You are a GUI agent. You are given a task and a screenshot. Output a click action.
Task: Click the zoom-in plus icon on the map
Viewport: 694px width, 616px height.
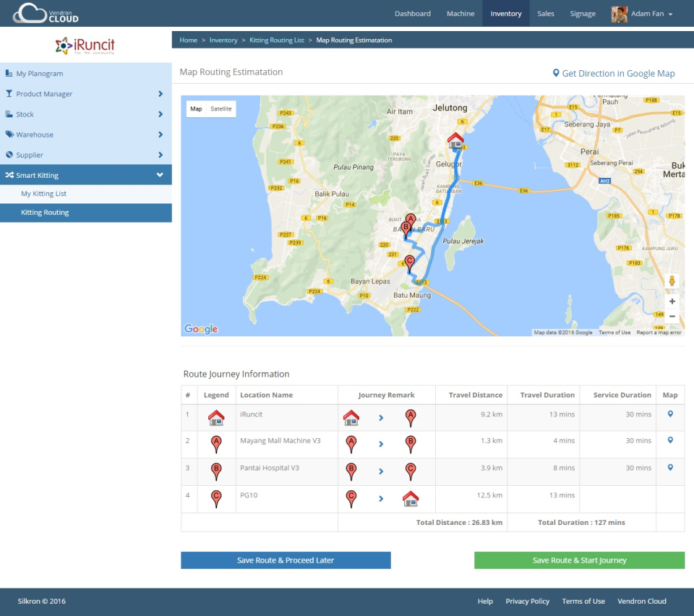coord(672,301)
